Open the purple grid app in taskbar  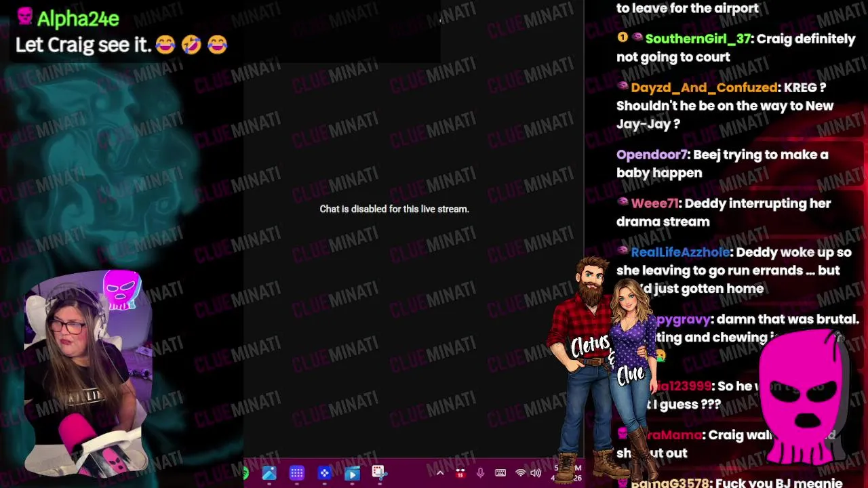pyautogui.click(x=296, y=473)
